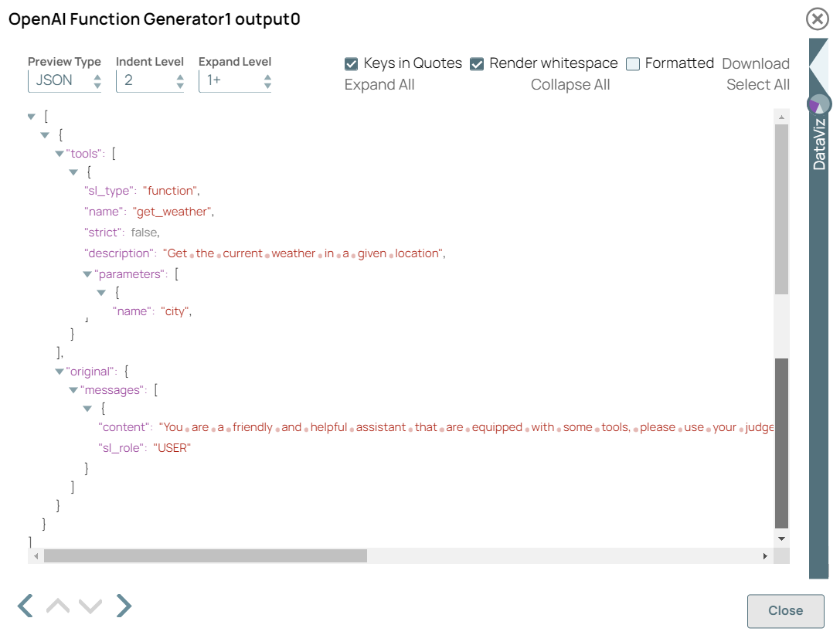Click the Collapse All link
840x635 pixels.
pyautogui.click(x=570, y=85)
